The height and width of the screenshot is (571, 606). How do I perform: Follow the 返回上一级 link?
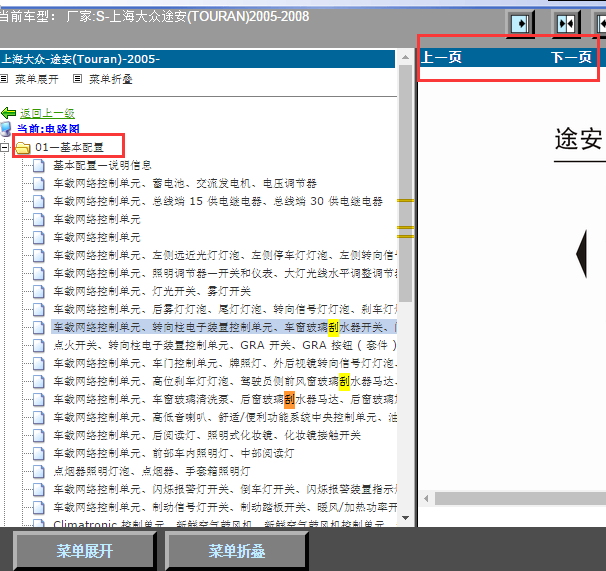click(48, 113)
